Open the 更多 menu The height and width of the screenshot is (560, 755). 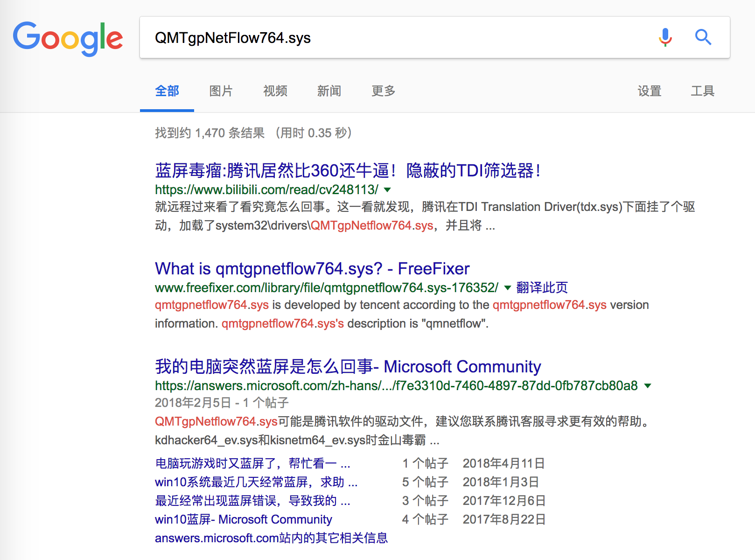point(384,91)
